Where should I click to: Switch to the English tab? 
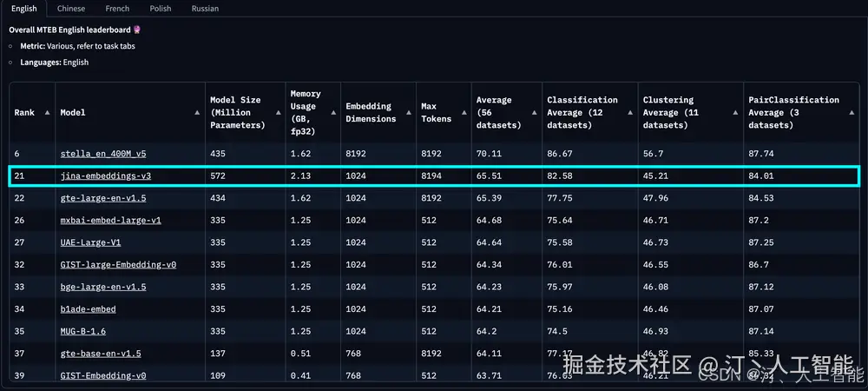click(x=23, y=9)
